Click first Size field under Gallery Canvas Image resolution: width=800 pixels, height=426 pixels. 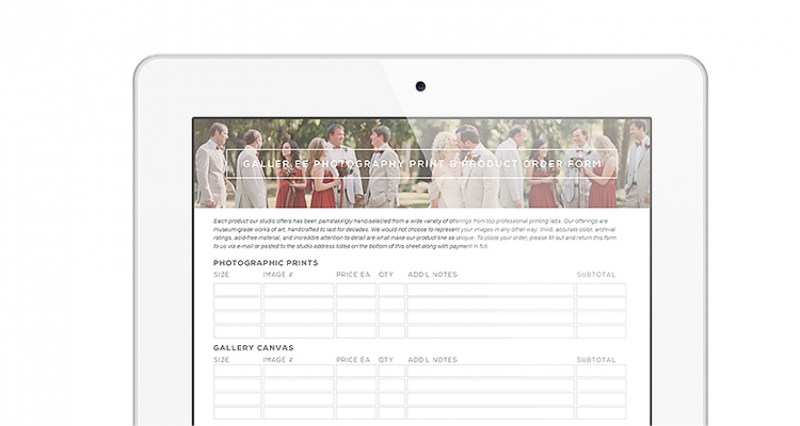tap(237, 371)
